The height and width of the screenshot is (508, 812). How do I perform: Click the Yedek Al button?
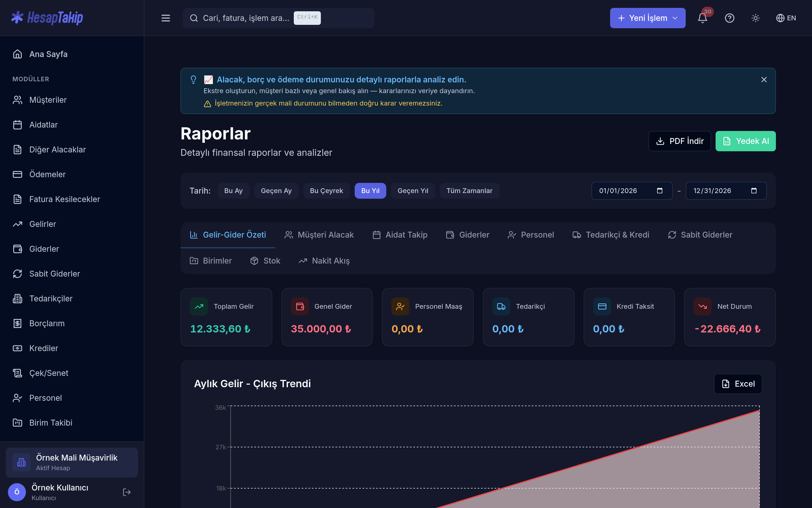pyautogui.click(x=745, y=141)
